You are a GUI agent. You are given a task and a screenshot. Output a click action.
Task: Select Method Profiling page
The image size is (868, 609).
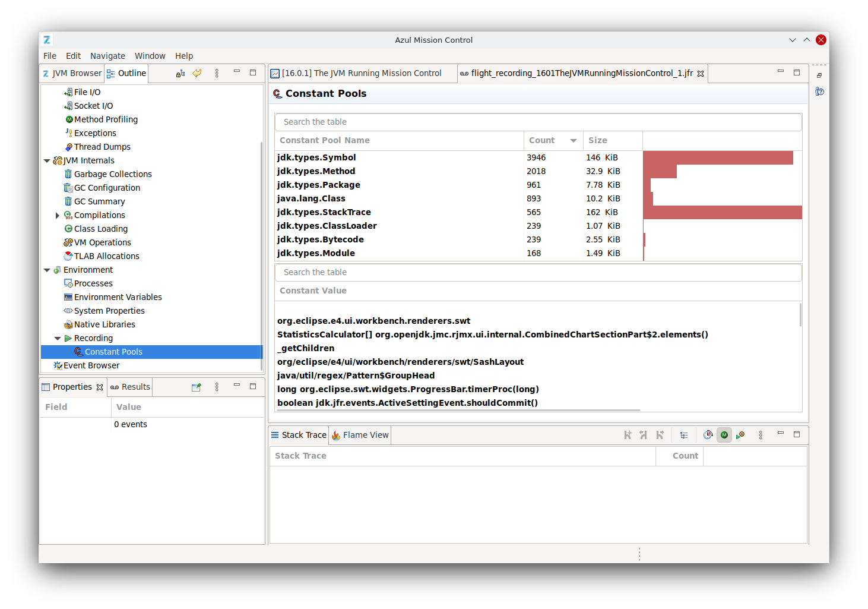(106, 119)
